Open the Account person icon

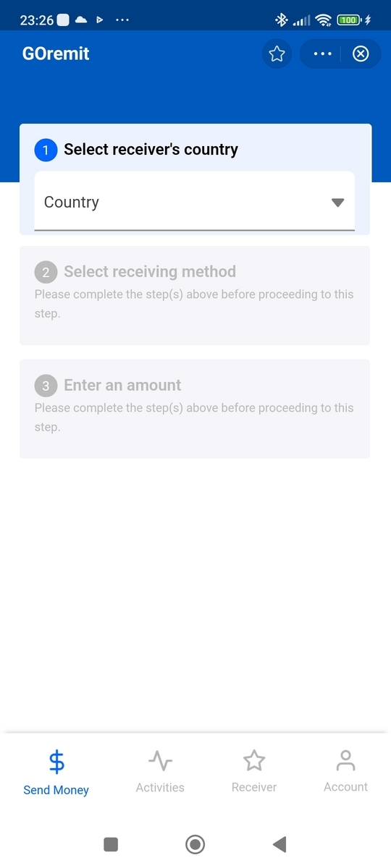click(x=346, y=760)
